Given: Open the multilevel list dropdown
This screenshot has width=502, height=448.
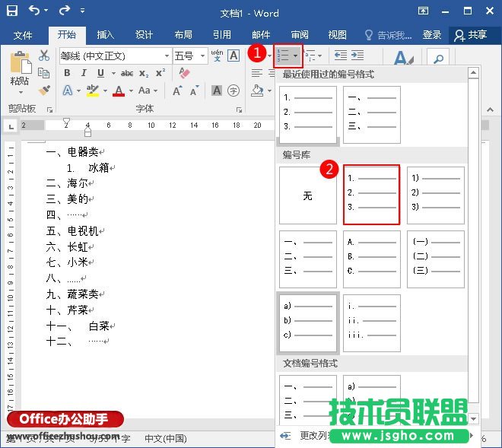Looking at the screenshot, I should coord(313,56).
